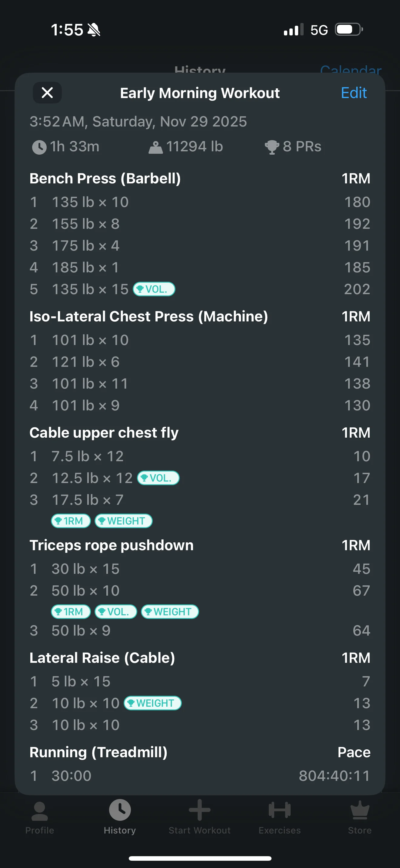Tap the VOL. badge on bench set 5
The height and width of the screenshot is (868, 400).
154,289
